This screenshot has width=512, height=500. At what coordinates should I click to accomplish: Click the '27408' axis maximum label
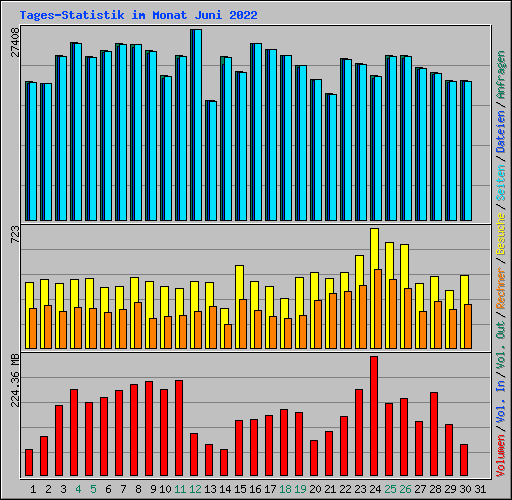point(15,43)
